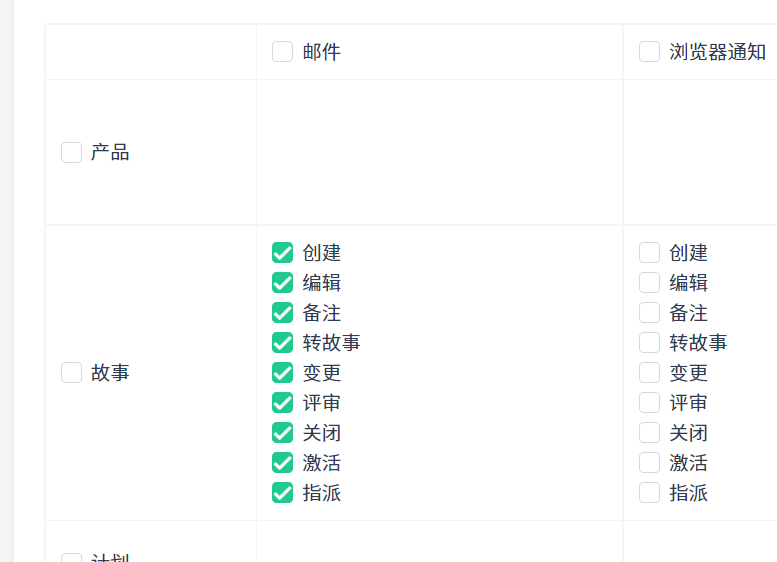Enable 创建 under 浏览器通知 column
777x562 pixels.
[x=649, y=253]
